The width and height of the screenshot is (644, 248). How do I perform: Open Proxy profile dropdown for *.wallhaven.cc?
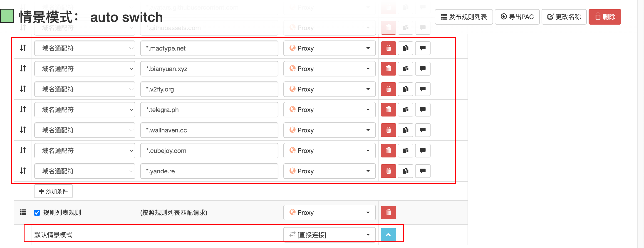(329, 130)
